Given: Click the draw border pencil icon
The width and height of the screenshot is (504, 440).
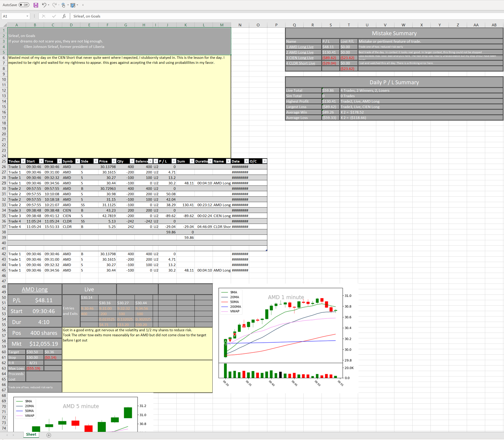Looking at the screenshot, I should [x=73, y=5].
